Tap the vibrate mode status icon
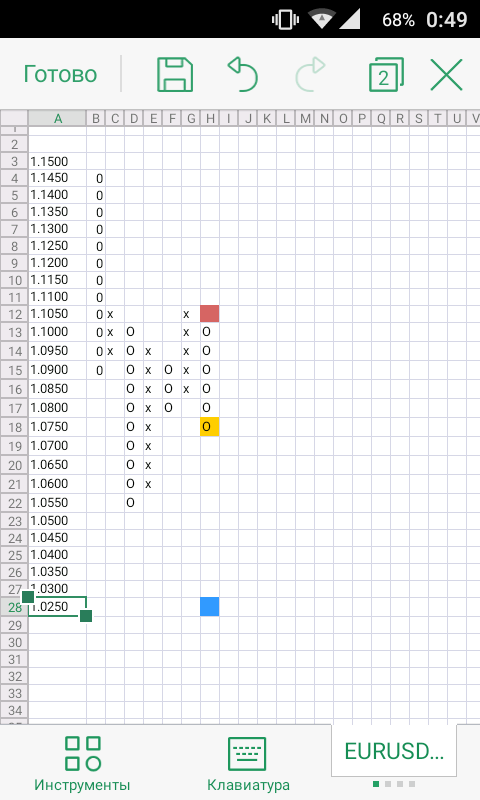Viewport: 480px width, 800px height. (285, 19)
